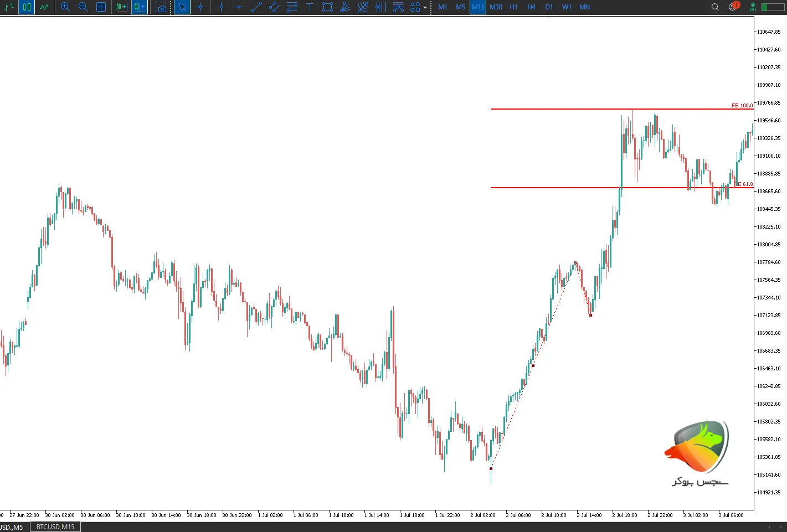
Task: Toggle chart auto-scroll to latest bar
Action: click(121, 7)
